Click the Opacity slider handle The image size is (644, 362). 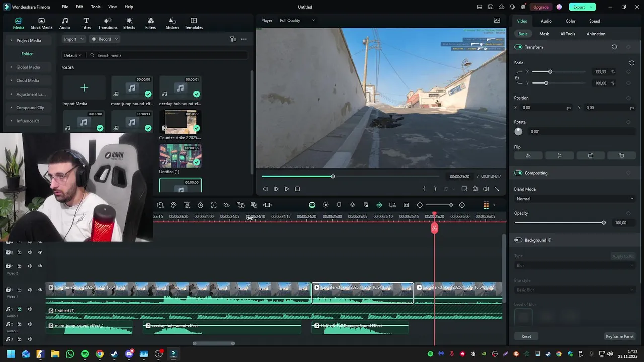click(x=604, y=223)
